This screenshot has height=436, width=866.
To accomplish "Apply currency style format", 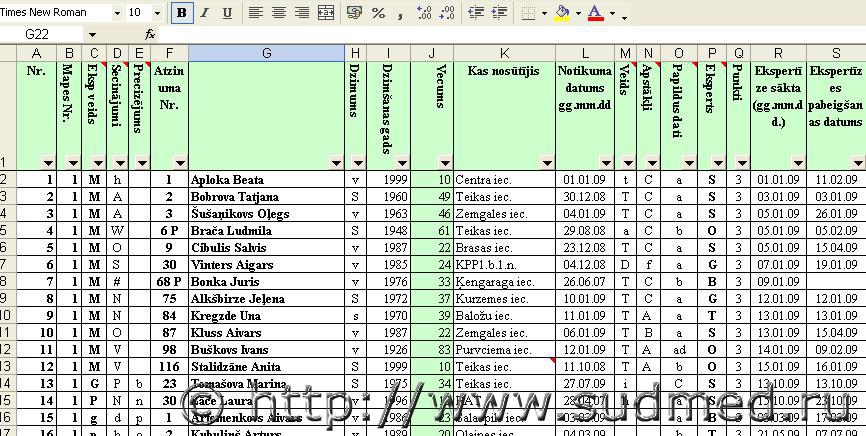I will pos(354,13).
